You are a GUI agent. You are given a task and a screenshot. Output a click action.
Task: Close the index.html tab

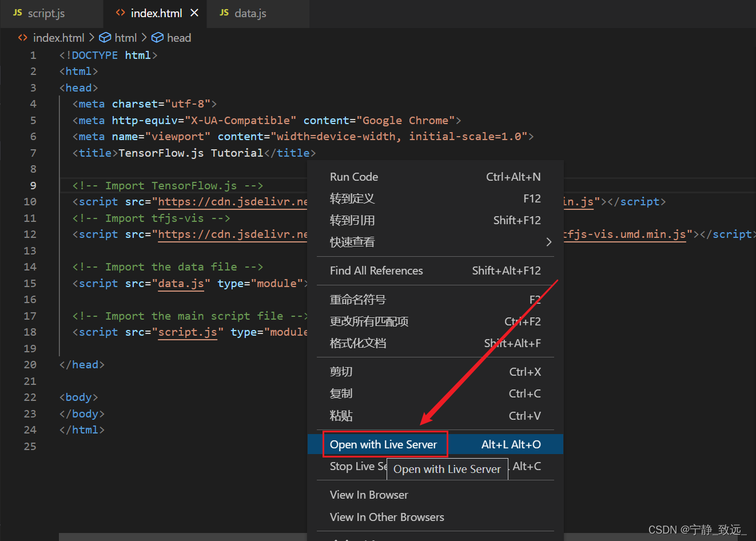click(194, 13)
